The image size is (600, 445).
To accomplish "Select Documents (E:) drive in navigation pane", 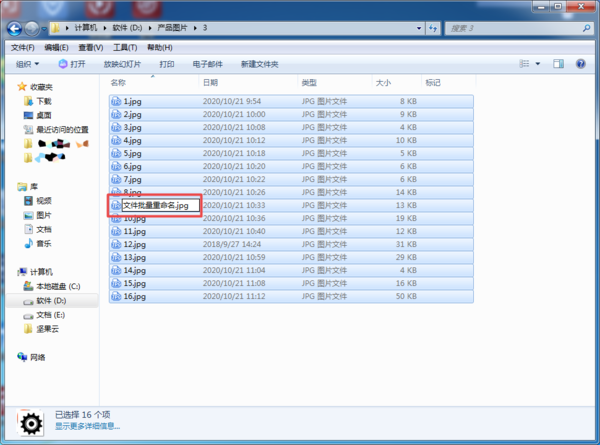I will pyautogui.click(x=50, y=314).
